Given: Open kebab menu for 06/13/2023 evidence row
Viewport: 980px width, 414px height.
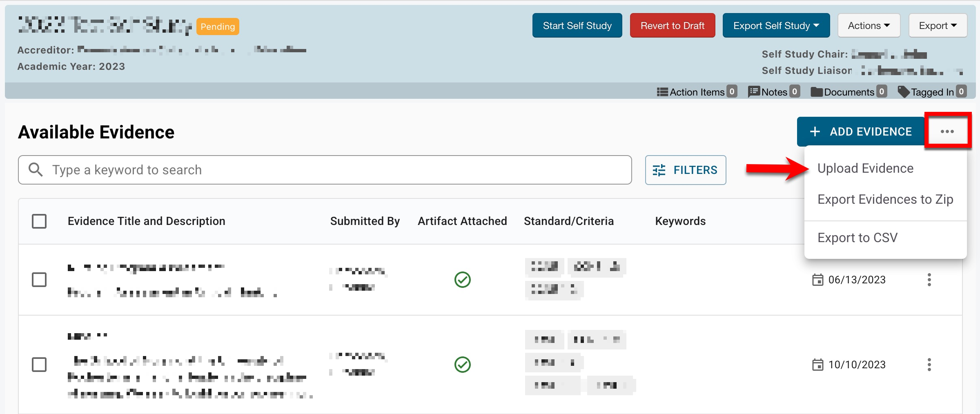Looking at the screenshot, I should click(x=929, y=280).
